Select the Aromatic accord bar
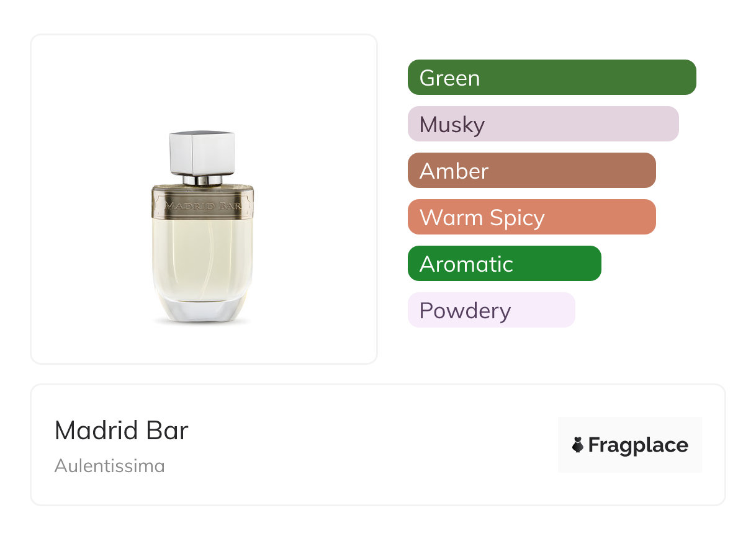 point(504,264)
